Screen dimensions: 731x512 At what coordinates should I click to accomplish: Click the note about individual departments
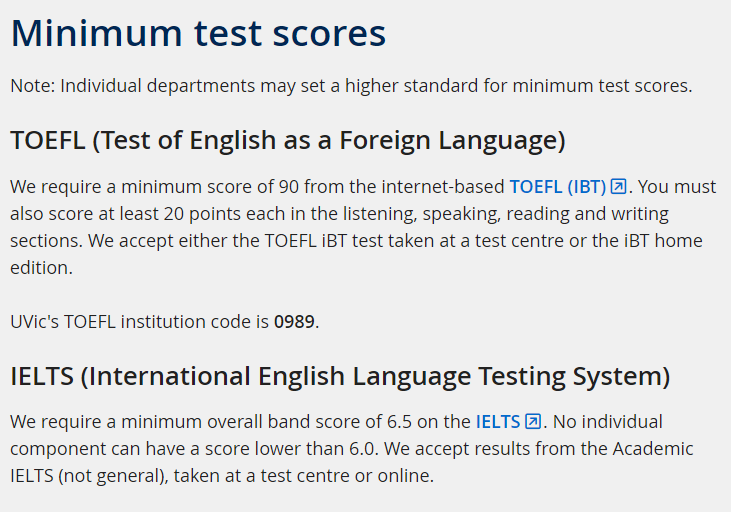tap(351, 86)
